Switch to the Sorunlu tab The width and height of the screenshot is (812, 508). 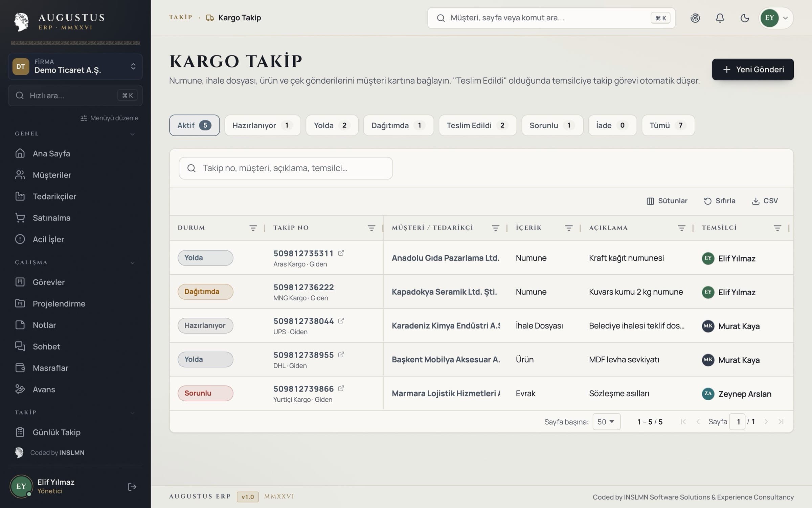click(x=552, y=125)
